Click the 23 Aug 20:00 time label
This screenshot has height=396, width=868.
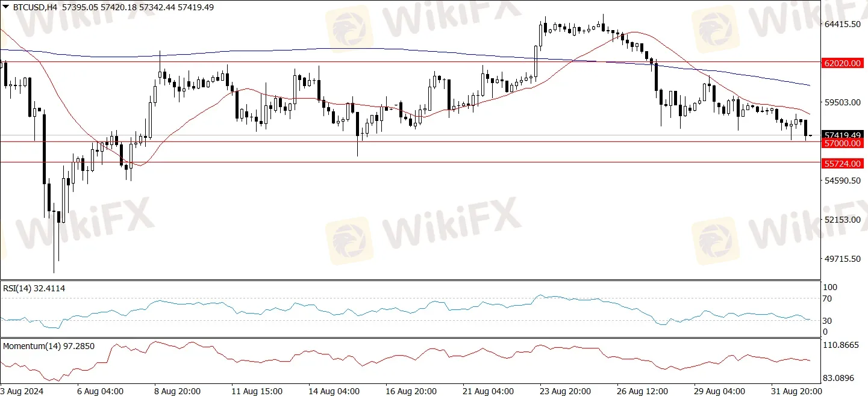[566, 391]
